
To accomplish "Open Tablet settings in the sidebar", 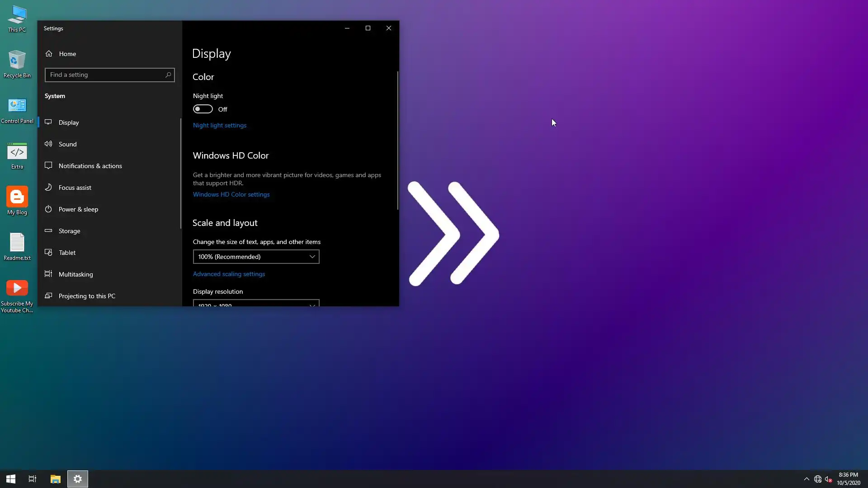I will click(x=67, y=253).
